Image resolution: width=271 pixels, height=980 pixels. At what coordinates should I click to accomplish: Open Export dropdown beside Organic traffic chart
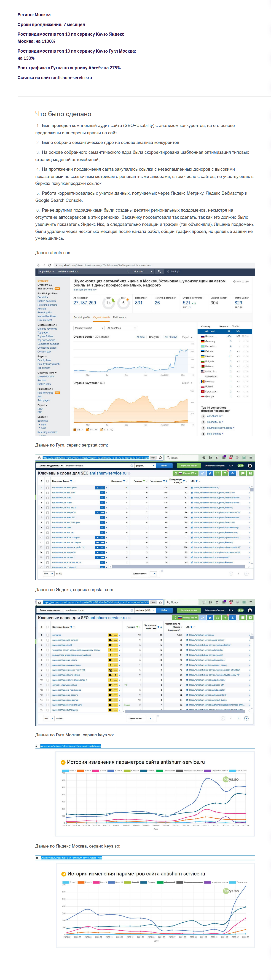pyautogui.click(x=187, y=337)
